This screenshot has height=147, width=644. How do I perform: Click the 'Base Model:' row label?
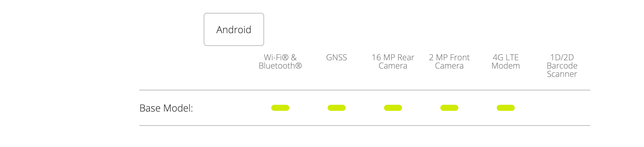point(166,108)
